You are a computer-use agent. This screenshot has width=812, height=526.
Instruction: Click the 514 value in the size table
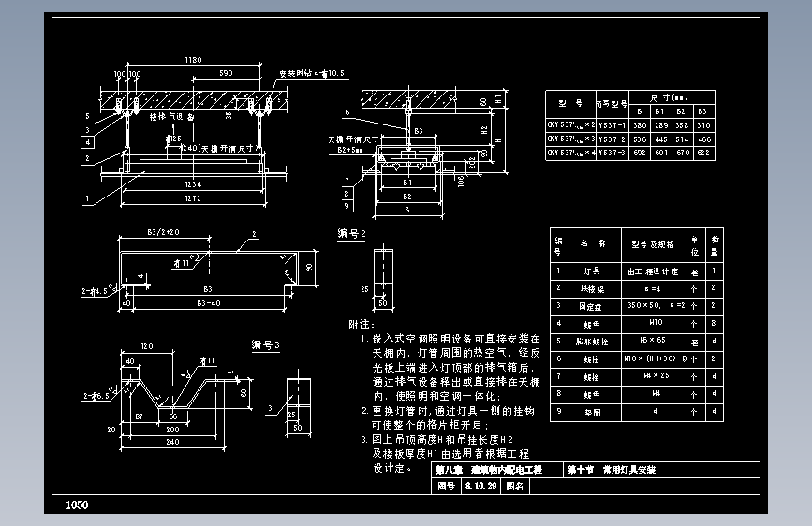coord(682,139)
